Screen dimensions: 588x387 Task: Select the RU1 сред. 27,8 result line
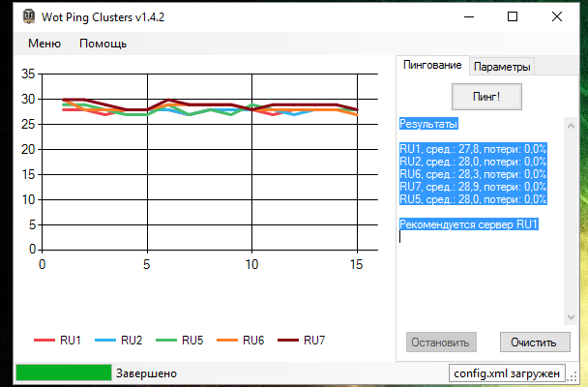coord(473,149)
